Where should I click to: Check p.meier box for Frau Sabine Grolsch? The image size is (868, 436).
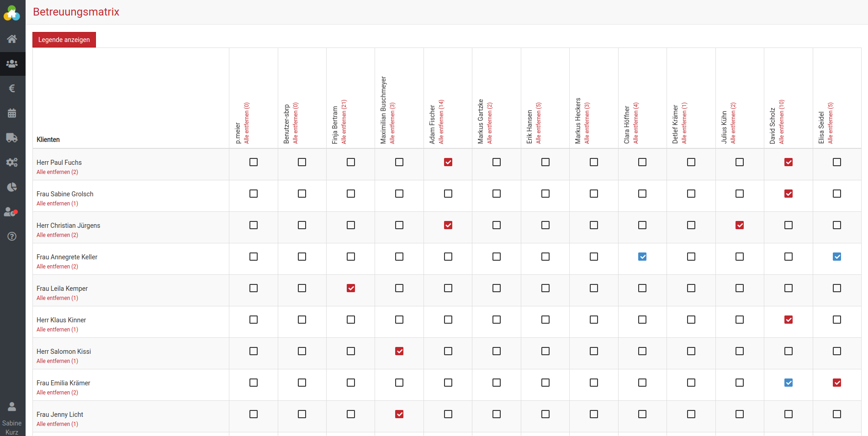tap(254, 194)
